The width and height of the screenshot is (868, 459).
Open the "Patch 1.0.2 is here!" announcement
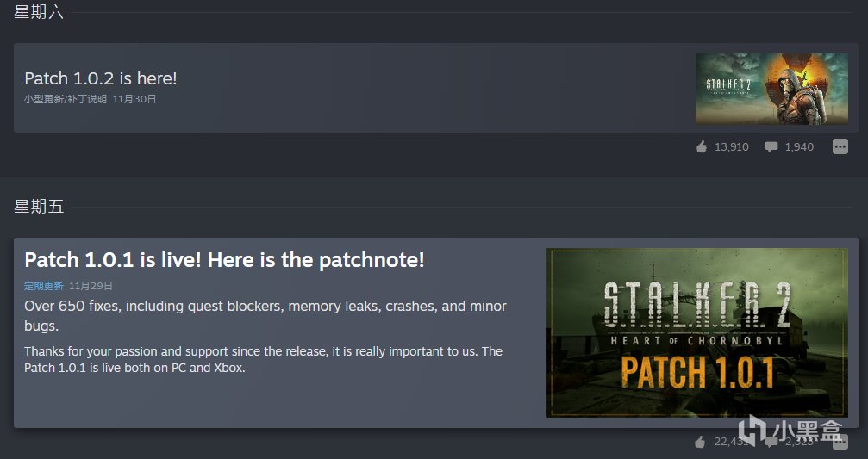[101, 78]
